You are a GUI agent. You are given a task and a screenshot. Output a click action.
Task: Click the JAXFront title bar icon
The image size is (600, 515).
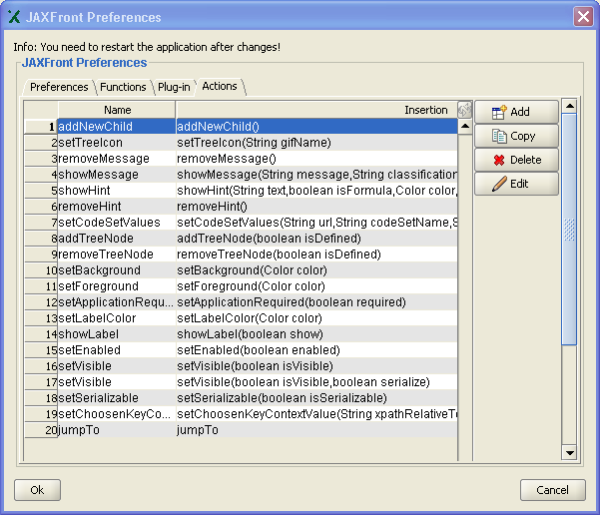[14, 17]
